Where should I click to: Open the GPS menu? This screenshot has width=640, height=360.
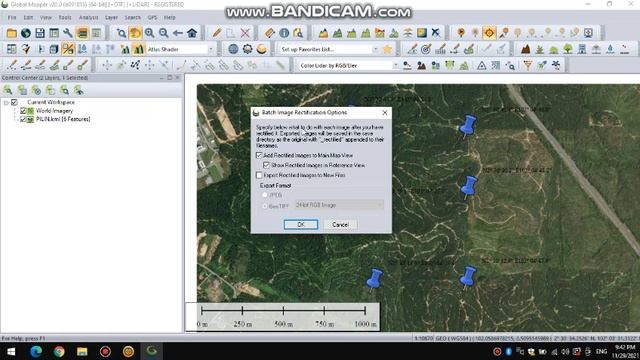click(152, 18)
